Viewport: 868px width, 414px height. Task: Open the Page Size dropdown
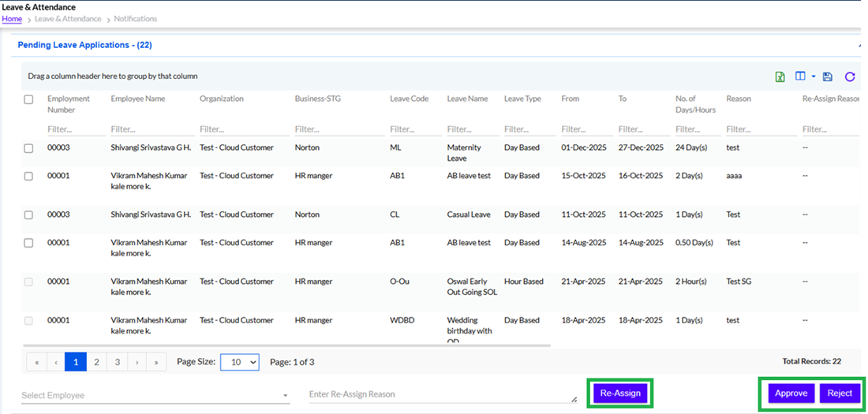pos(240,362)
